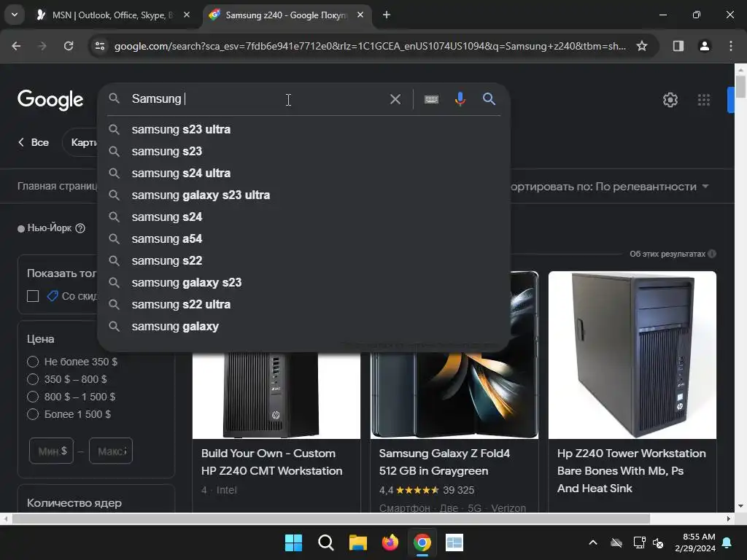Viewport: 747px width, 560px height.
Task: Click the Макс. price field
Action: (x=111, y=451)
